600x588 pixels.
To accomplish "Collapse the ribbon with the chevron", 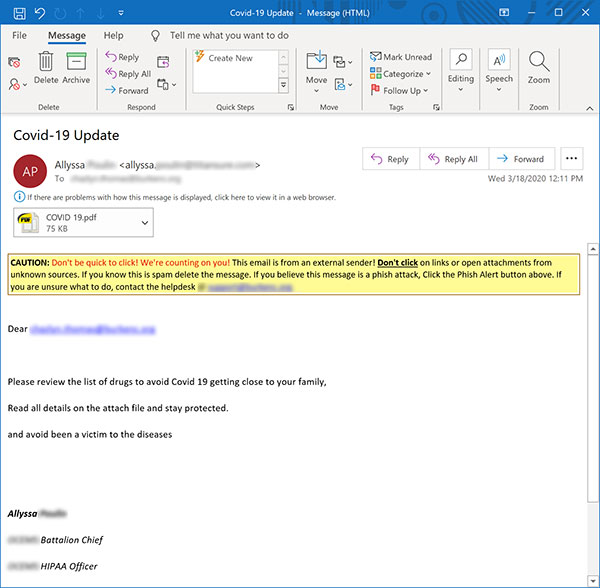I will tap(589, 109).
